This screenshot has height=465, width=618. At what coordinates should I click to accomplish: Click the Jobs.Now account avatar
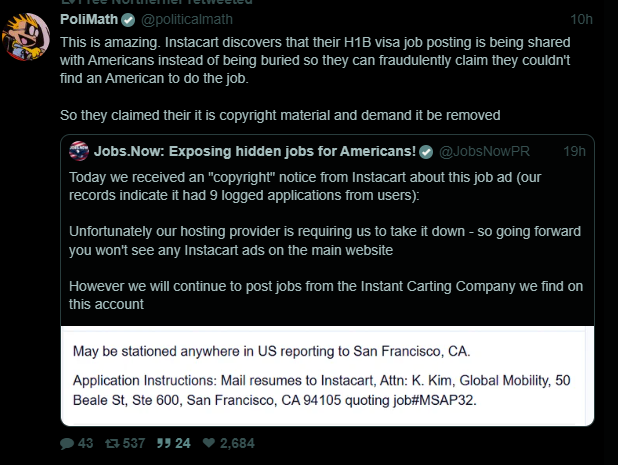click(79, 151)
